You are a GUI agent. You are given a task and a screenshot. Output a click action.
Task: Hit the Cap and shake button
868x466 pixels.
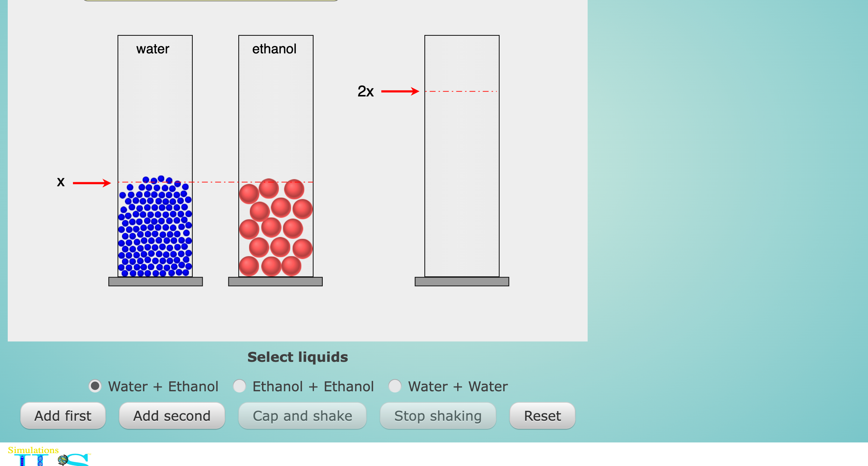pos(302,416)
